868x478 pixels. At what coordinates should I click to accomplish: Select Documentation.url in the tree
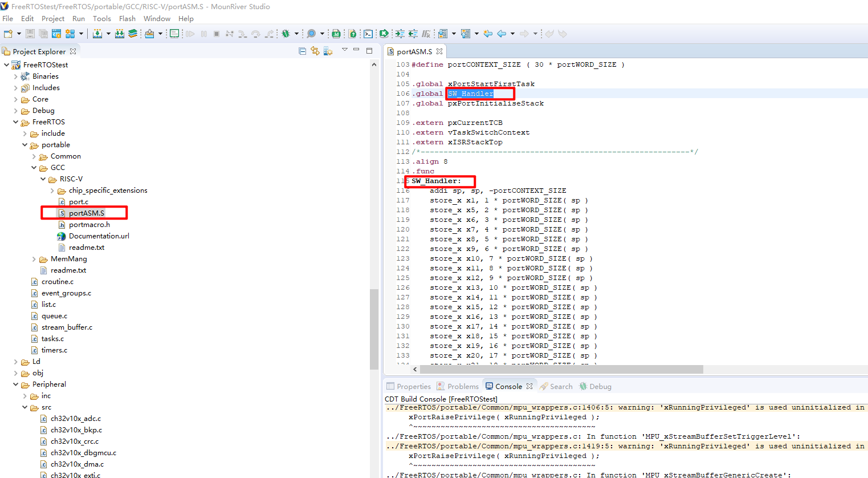(99, 236)
